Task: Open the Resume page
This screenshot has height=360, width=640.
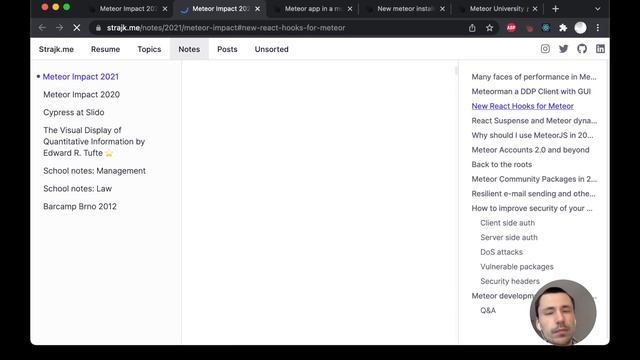Action: [x=105, y=49]
